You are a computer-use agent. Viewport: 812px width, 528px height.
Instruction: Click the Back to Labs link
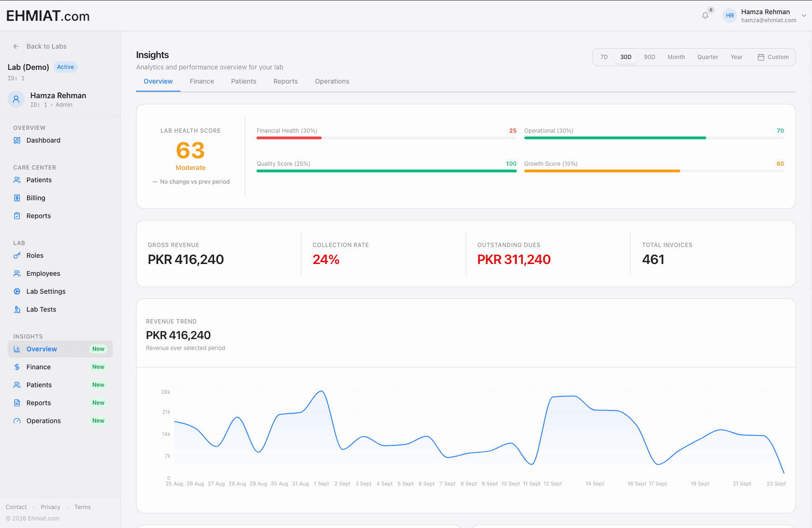pyautogui.click(x=46, y=46)
